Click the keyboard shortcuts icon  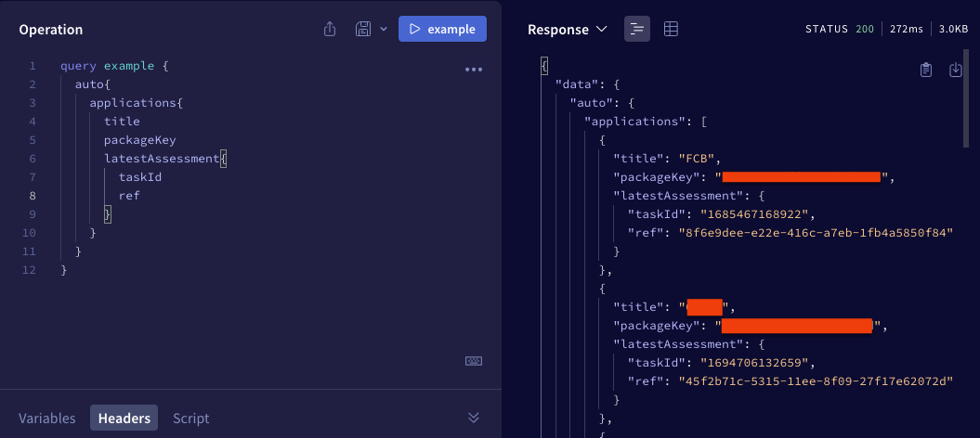pyautogui.click(x=473, y=361)
